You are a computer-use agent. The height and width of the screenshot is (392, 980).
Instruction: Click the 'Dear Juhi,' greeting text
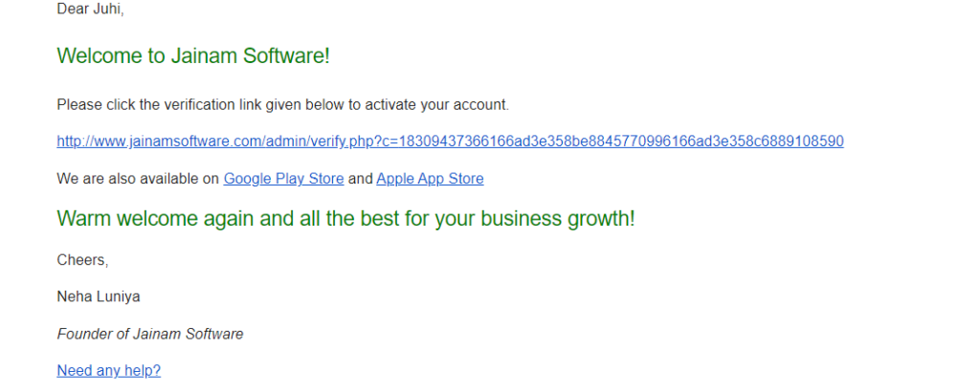pos(90,10)
